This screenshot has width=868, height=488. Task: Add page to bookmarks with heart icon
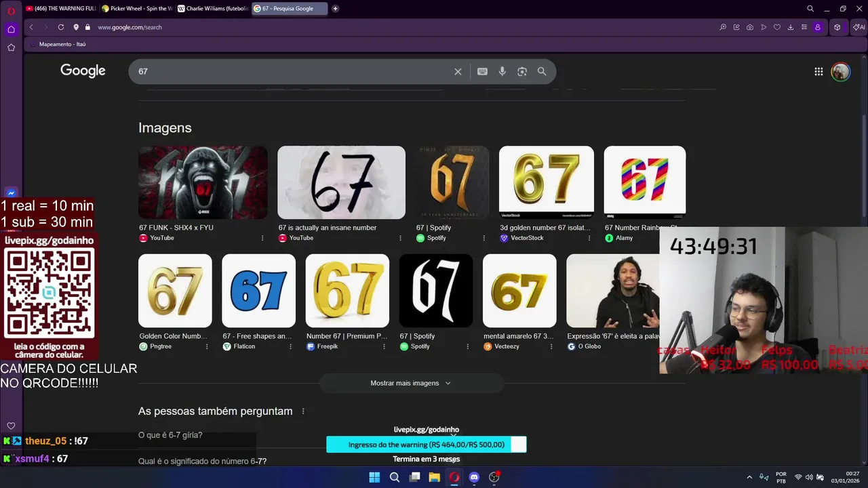(777, 27)
